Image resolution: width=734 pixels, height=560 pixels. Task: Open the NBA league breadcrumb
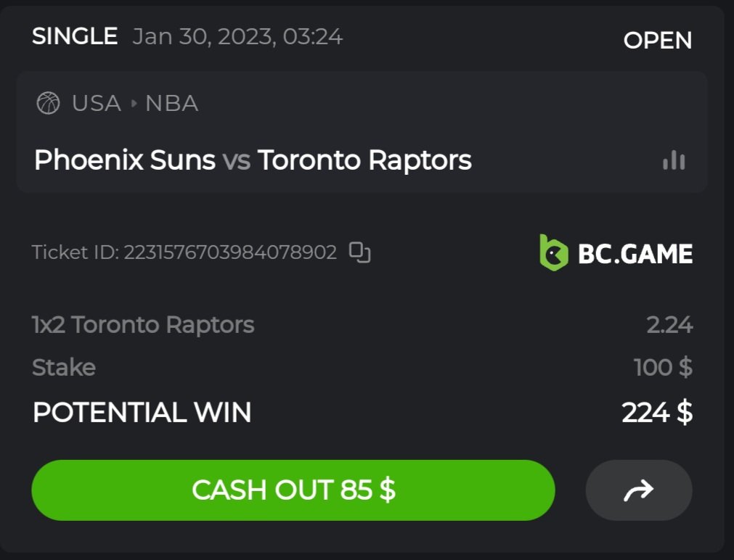pos(171,103)
